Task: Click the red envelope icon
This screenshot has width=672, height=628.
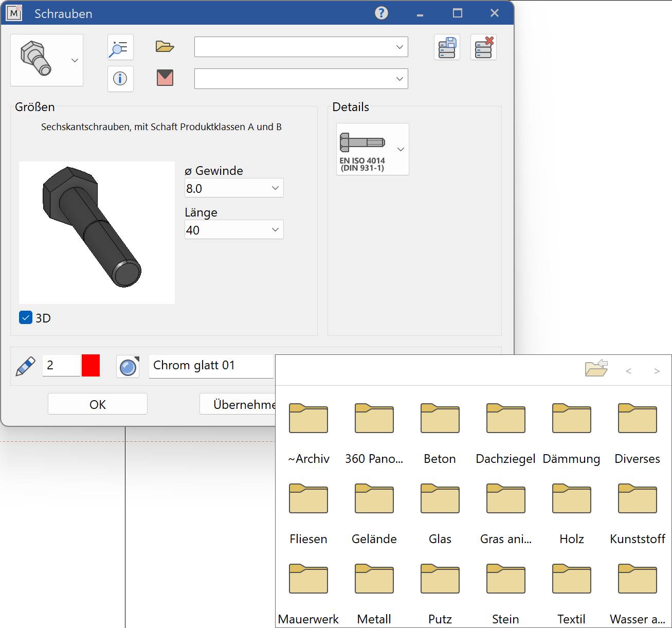Action: 165,78
